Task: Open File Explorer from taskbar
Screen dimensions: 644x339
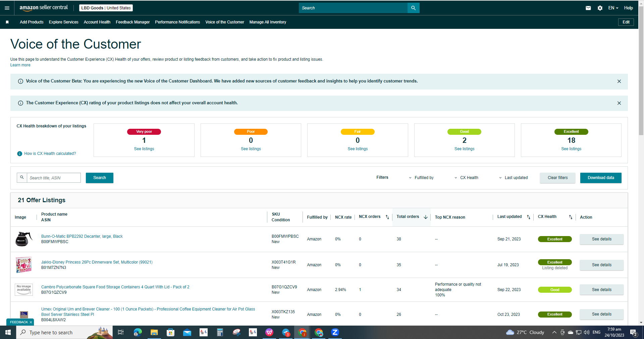Action: tap(154, 332)
